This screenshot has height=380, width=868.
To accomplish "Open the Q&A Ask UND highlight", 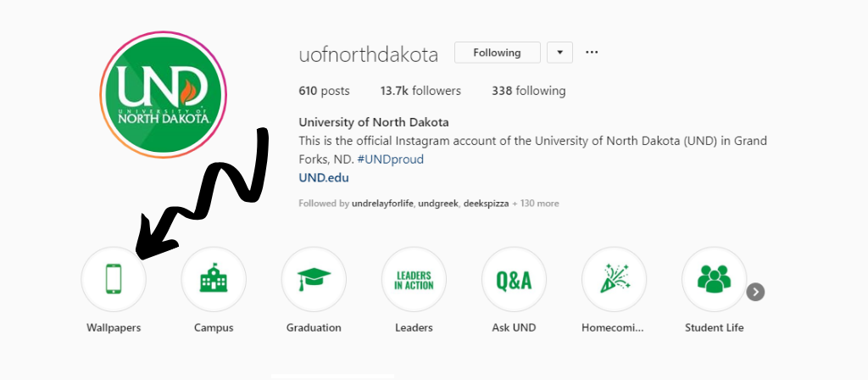I will [514, 280].
